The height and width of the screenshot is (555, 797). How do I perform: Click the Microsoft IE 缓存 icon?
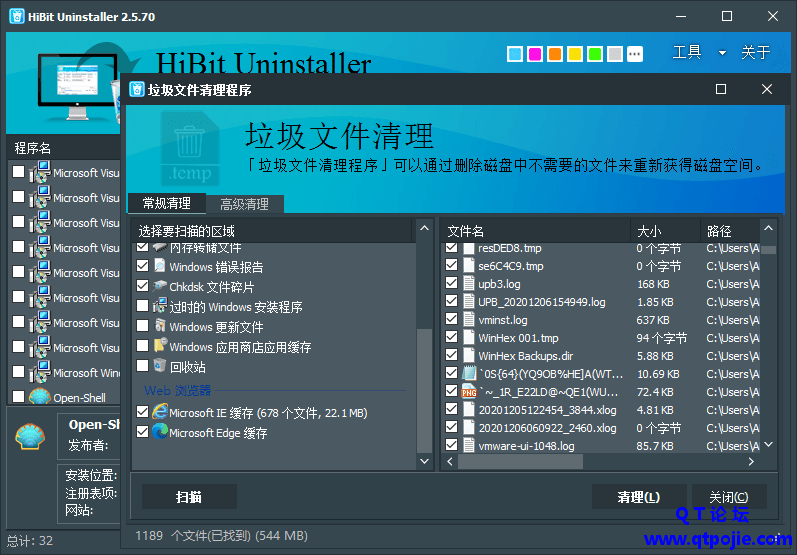pyautogui.click(x=160, y=412)
